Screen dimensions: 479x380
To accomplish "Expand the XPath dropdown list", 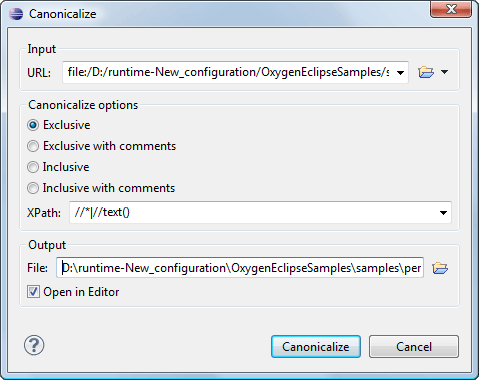I will coord(443,213).
